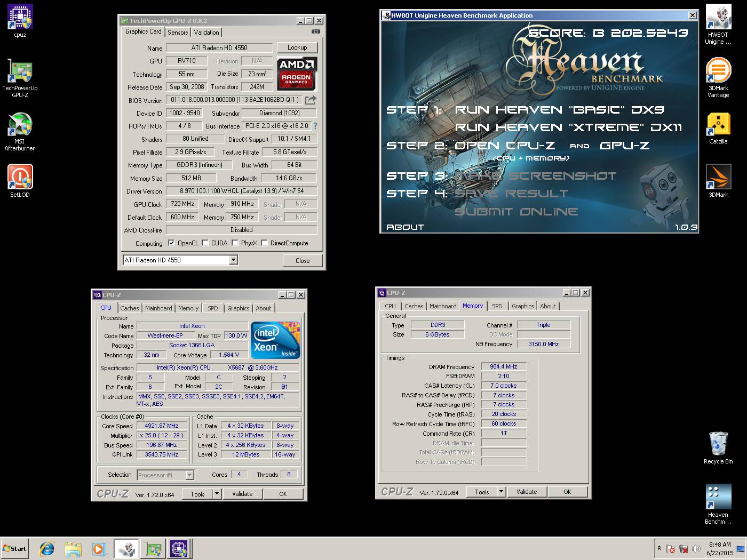The image size is (747, 560).
Task: Click the GPU-Z Close button
Action: click(x=303, y=260)
